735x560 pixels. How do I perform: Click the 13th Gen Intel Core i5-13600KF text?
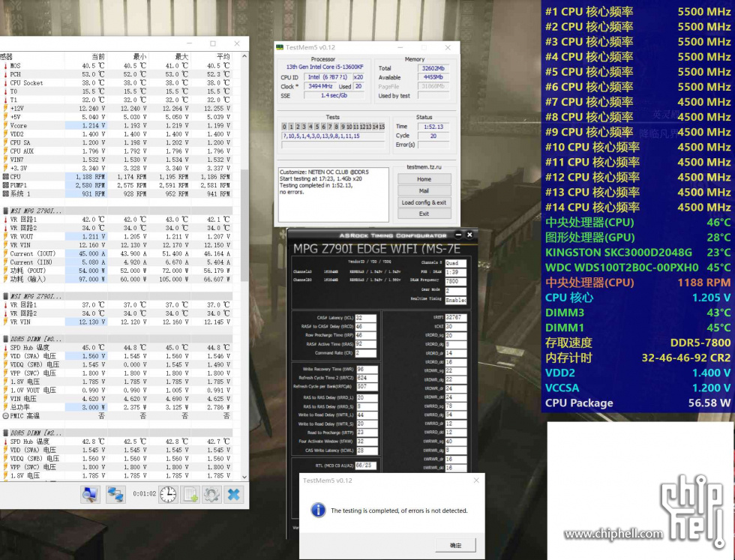[324, 67]
